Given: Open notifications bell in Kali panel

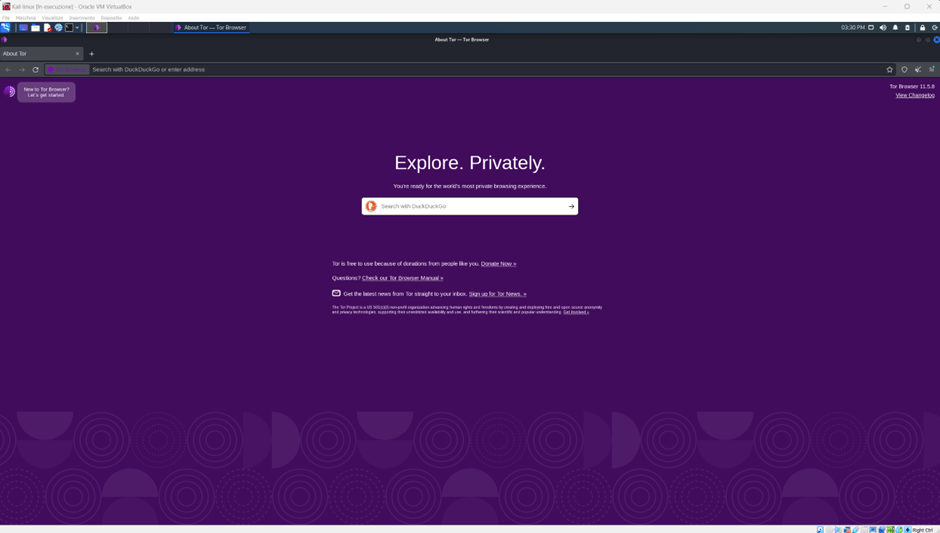Looking at the screenshot, I should pyautogui.click(x=895, y=28).
